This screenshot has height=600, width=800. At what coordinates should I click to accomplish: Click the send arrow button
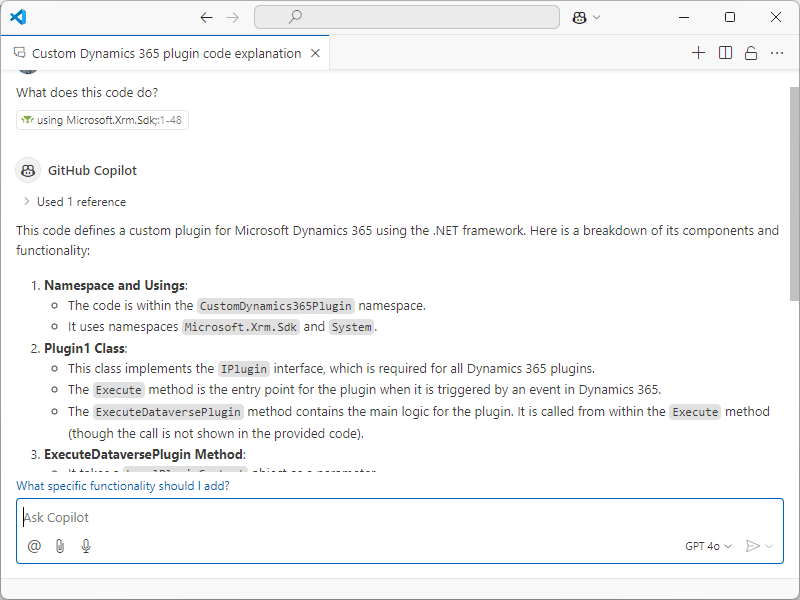tap(754, 545)
